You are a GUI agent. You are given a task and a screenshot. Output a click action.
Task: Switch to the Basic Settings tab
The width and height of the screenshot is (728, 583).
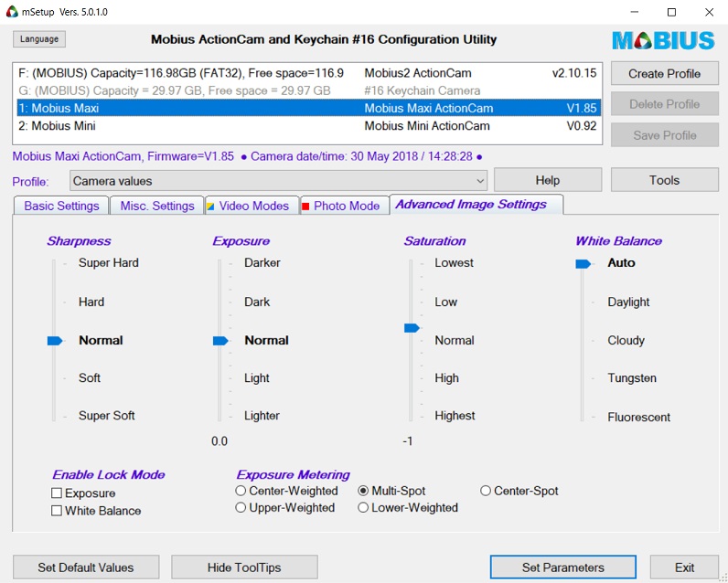(61, 206)
